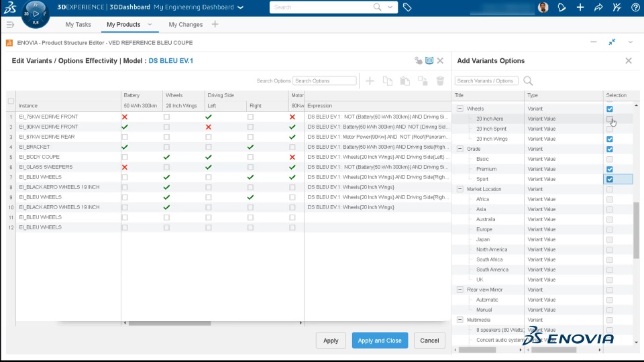644x362 pixels.
Task: Uncheck the 20 Inch Wings selection box
Action: 610,139
